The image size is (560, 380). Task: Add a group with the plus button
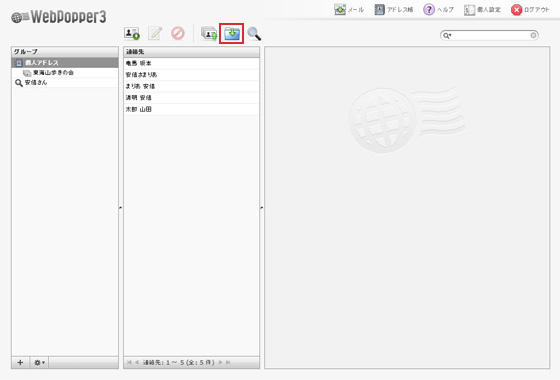[x=20, y=362]
